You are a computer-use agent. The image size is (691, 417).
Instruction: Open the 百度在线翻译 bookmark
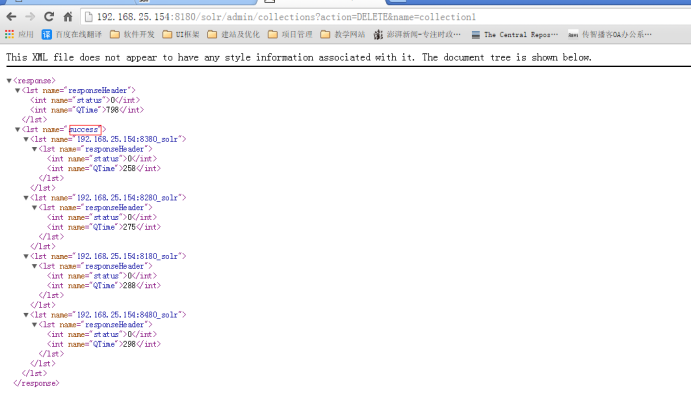point(72,34)
